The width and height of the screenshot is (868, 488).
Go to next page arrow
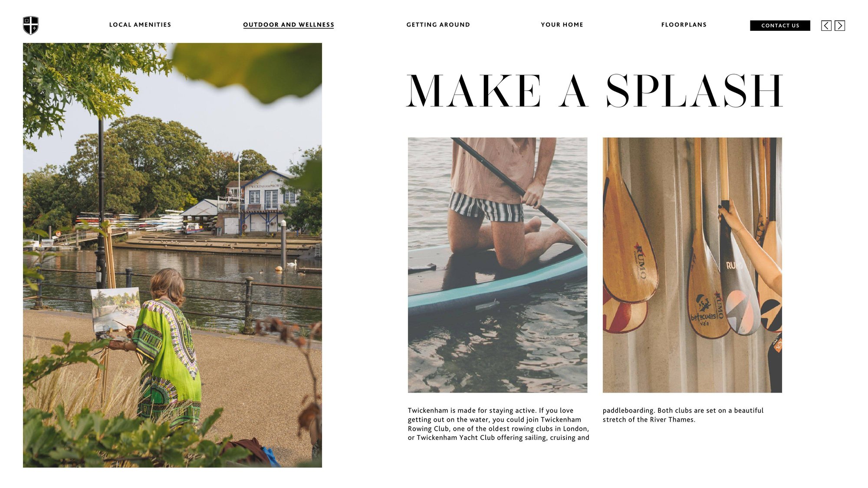(x=840, y=26)
